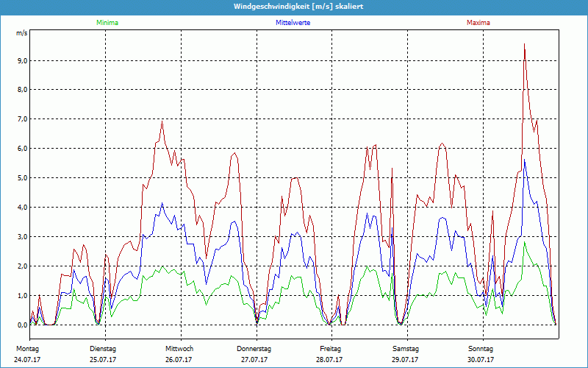Click the 29.07.17 date label
This screenshot has height=368, width=588.
405,360
